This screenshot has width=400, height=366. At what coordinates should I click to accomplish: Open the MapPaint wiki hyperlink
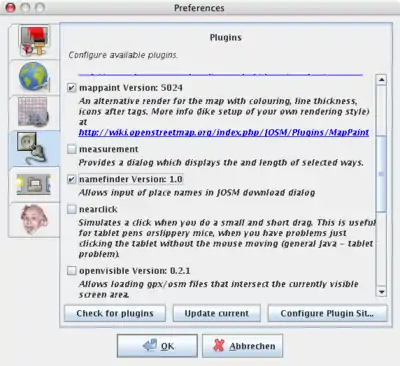pyautogui.click(x=224, y=132)
